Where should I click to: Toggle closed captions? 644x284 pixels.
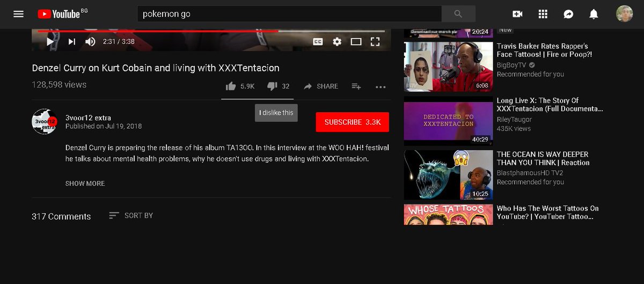pyautogui.click(x=318, y=41)
